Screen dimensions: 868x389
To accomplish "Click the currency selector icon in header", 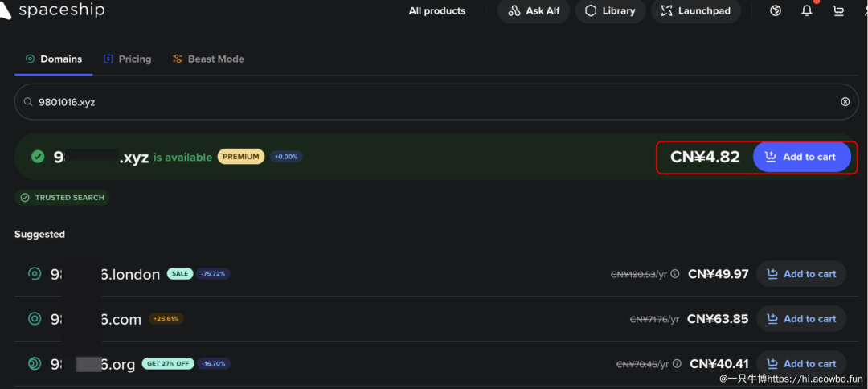I will 776,10.
